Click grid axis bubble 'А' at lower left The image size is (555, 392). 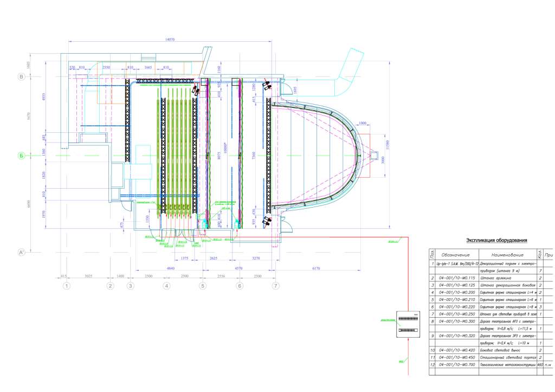[22, 253]
